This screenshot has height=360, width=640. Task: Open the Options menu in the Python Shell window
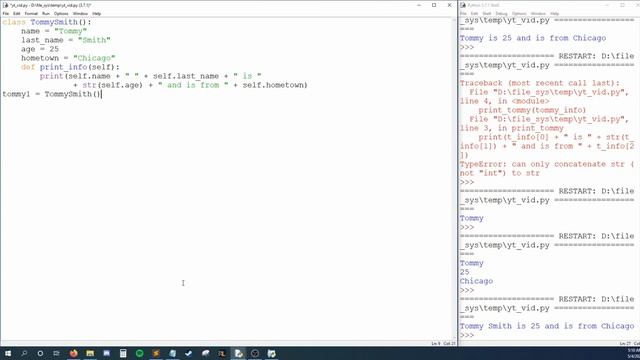519,13
